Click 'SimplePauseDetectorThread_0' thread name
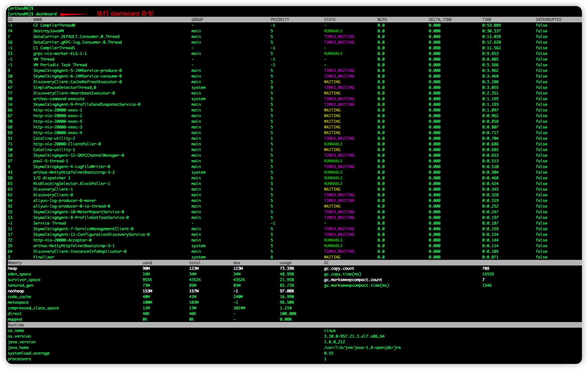Screen dimensions: 588x370 (65, 88)
